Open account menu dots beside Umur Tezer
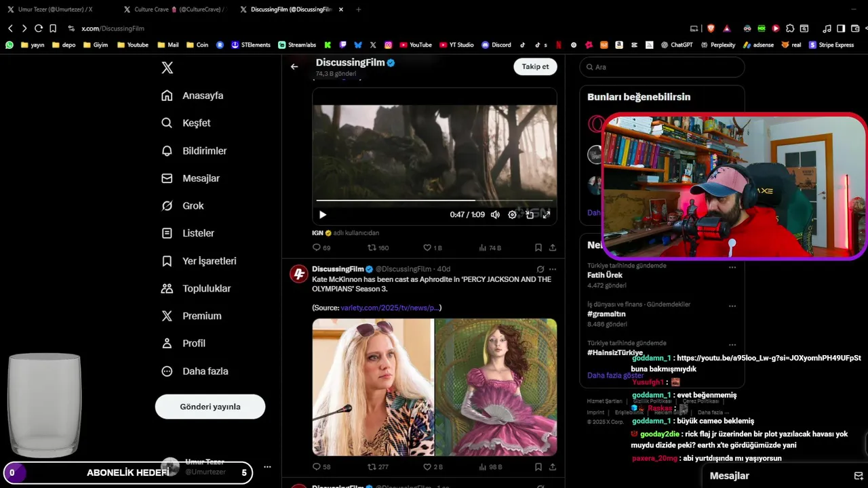 [267, 467]
